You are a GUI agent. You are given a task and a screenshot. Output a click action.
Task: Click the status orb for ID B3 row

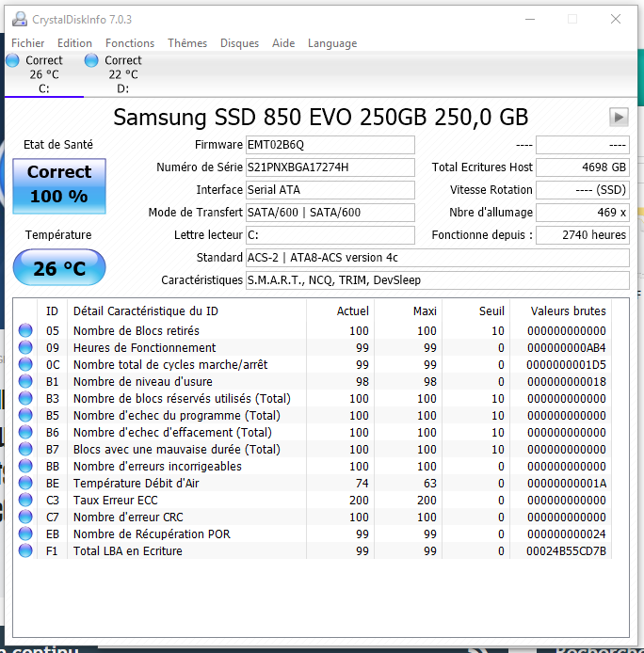point(25,398)
